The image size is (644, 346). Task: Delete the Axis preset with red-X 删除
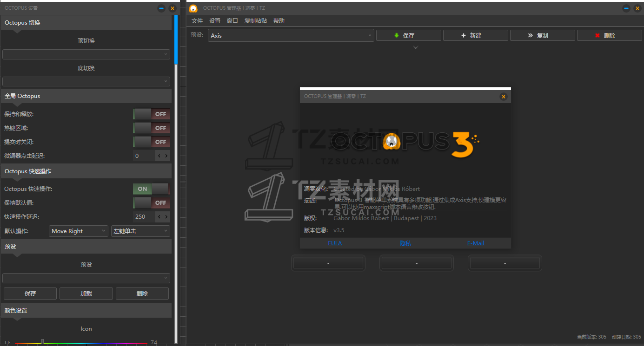point(610,35)
